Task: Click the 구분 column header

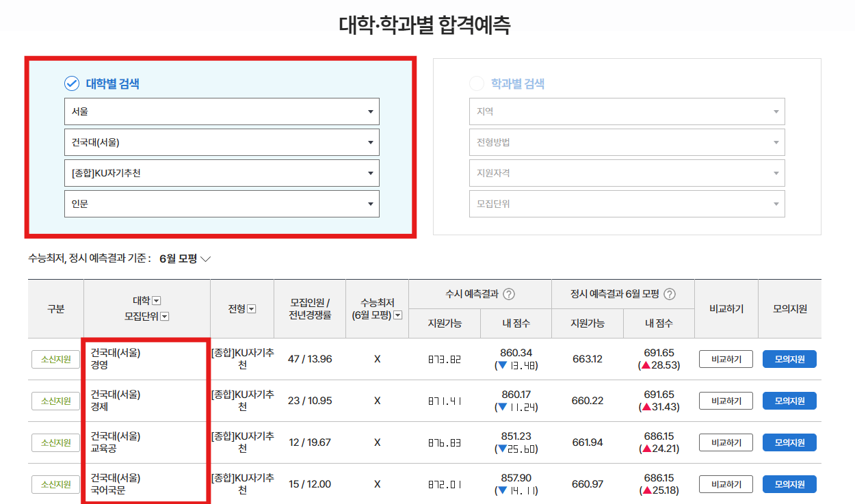Action: coord(56,308)
